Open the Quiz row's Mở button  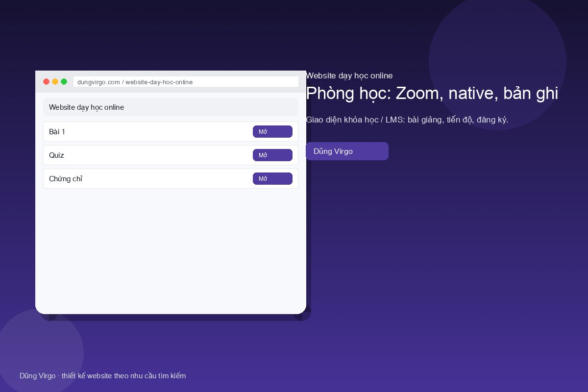[x=272, y=155]
